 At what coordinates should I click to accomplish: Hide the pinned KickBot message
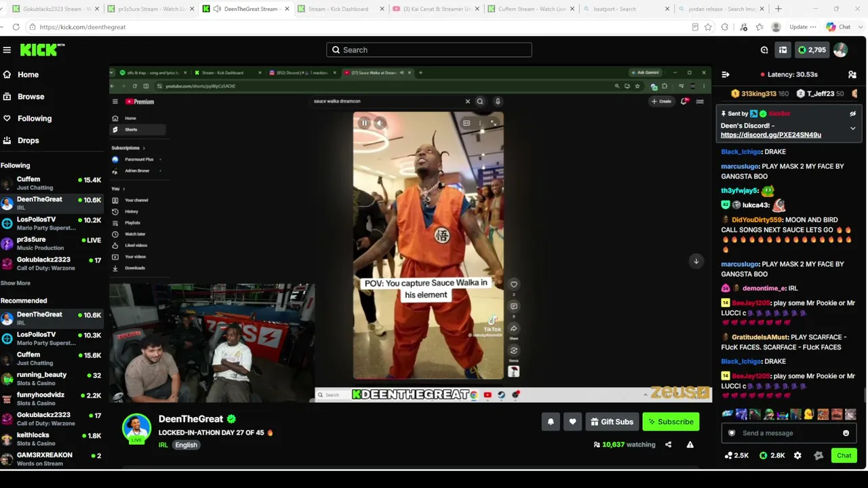[852, 114]
